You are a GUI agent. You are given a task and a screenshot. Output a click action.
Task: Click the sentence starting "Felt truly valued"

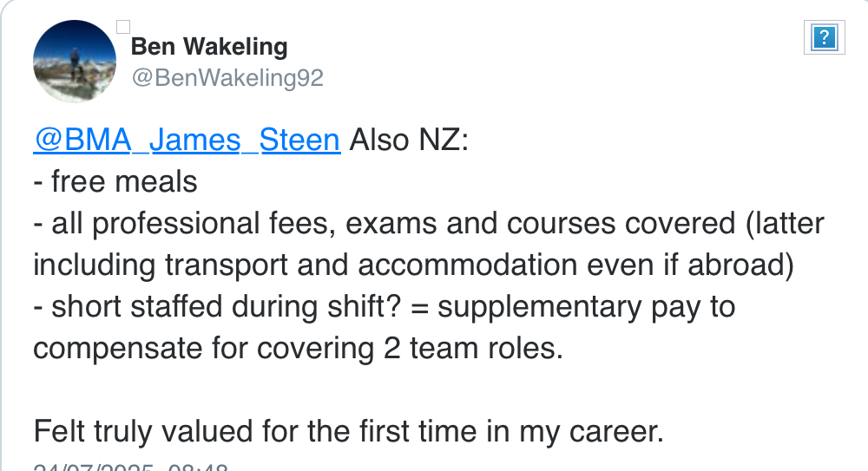349,432
